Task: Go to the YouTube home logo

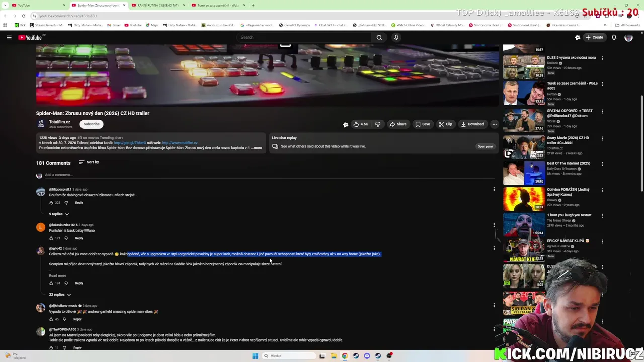Action: (31, 37)
